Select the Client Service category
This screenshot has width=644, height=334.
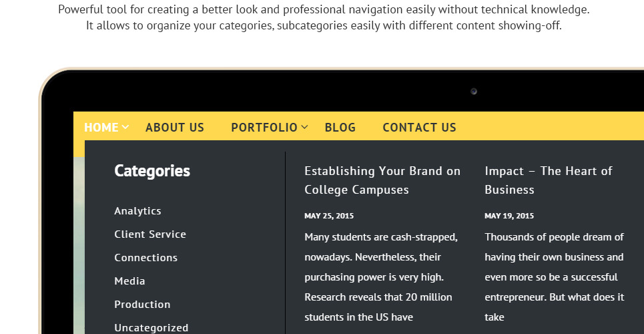[150, 234]
